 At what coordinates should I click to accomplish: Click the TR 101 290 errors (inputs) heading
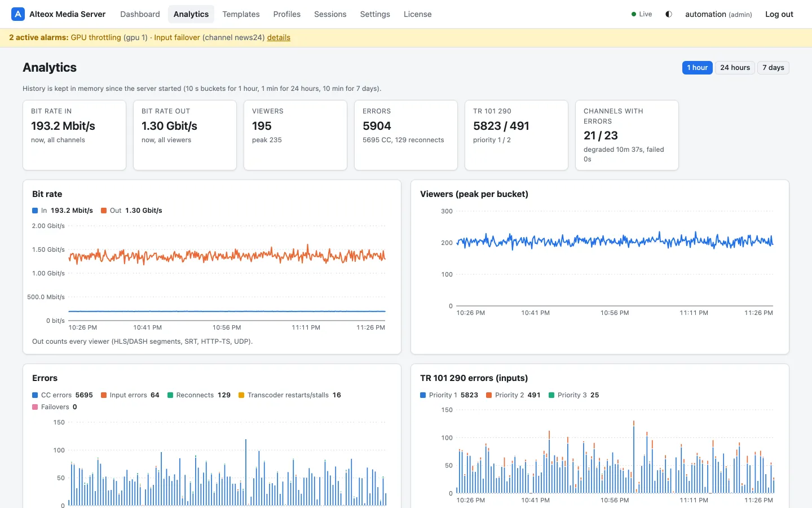pos(474,378)
